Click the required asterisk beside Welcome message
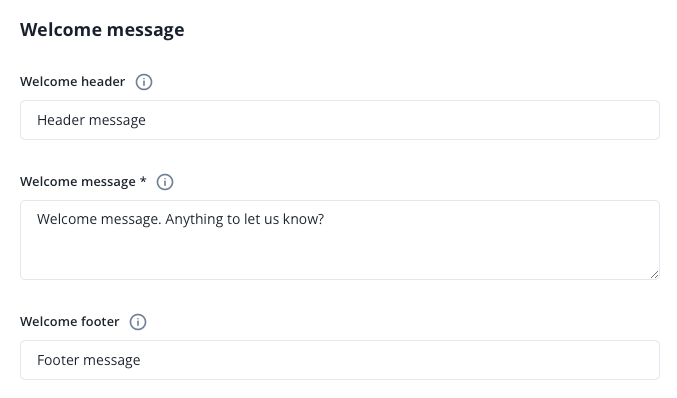Viewport: 677px width, 398px height. coord(143,180)
